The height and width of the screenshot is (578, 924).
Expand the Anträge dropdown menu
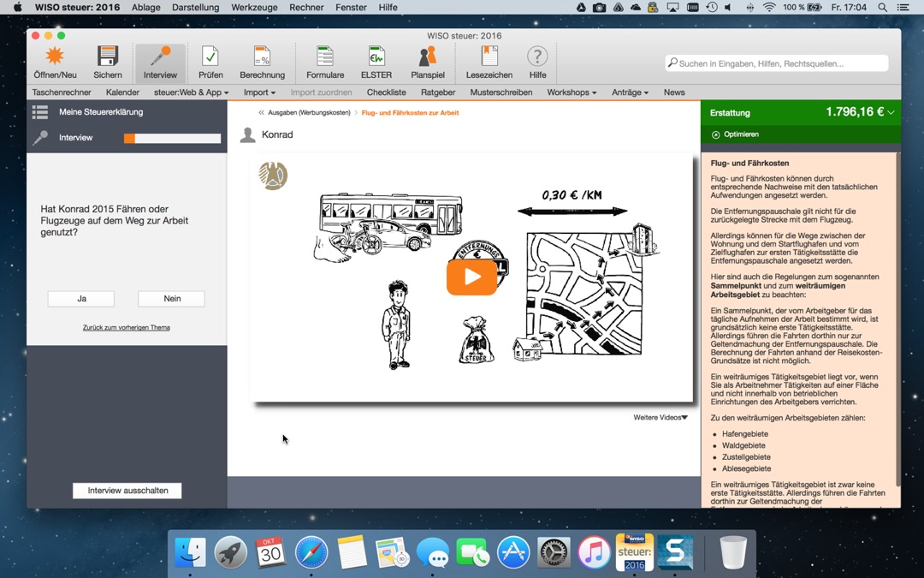630,92
